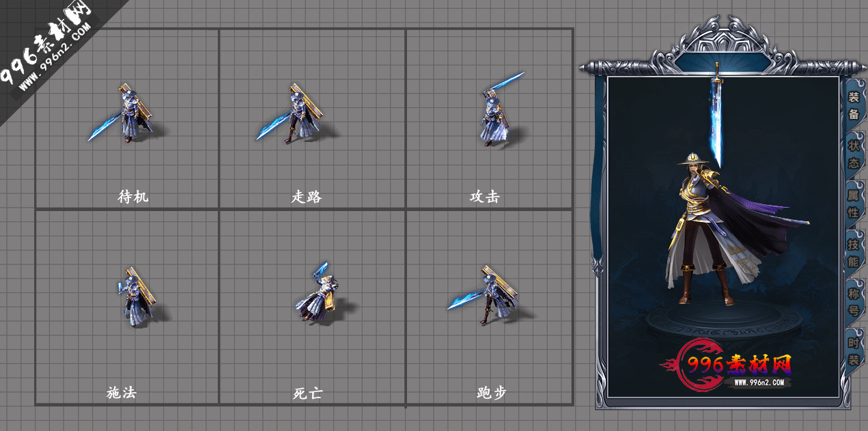Click the 攻击 label

point(484,197)
